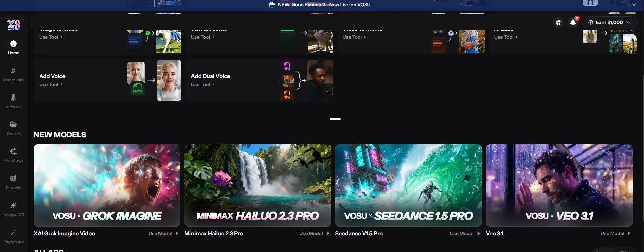Screen dimensions: 644x252
Task: Click the Seedance V1.5 Pro title
Action: [359, 233]
